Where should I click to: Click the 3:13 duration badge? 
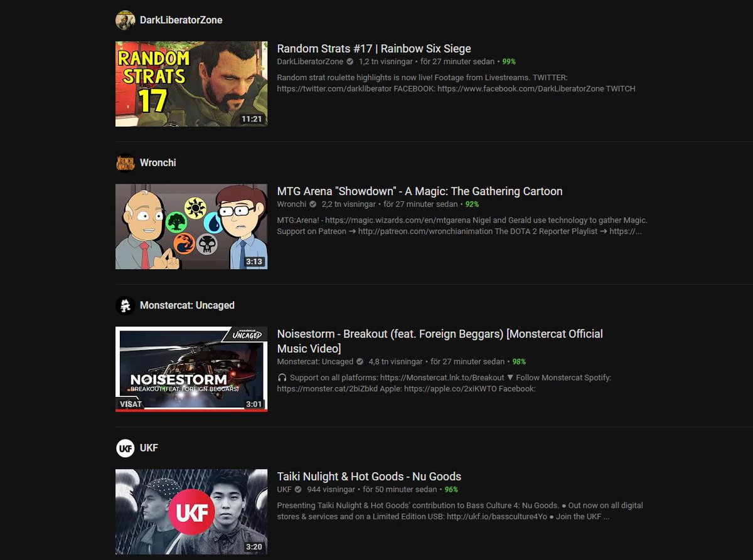pos(254,261)
